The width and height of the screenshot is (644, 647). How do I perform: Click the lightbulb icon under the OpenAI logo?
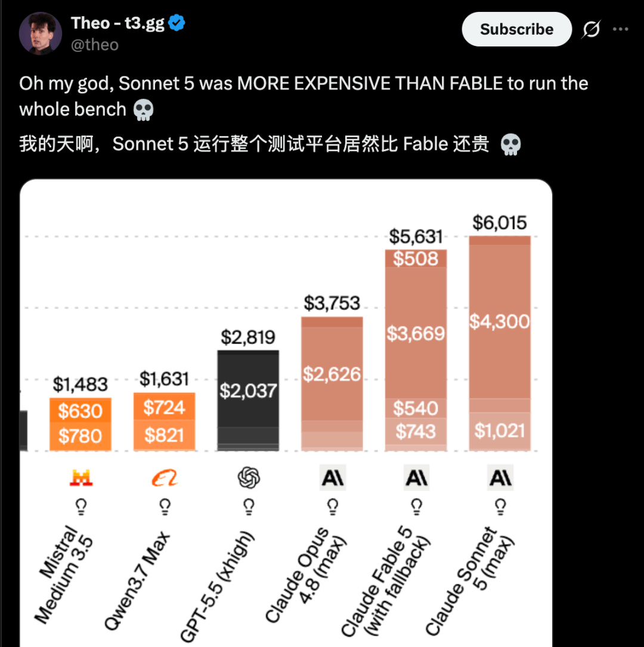tap(249, 507)
